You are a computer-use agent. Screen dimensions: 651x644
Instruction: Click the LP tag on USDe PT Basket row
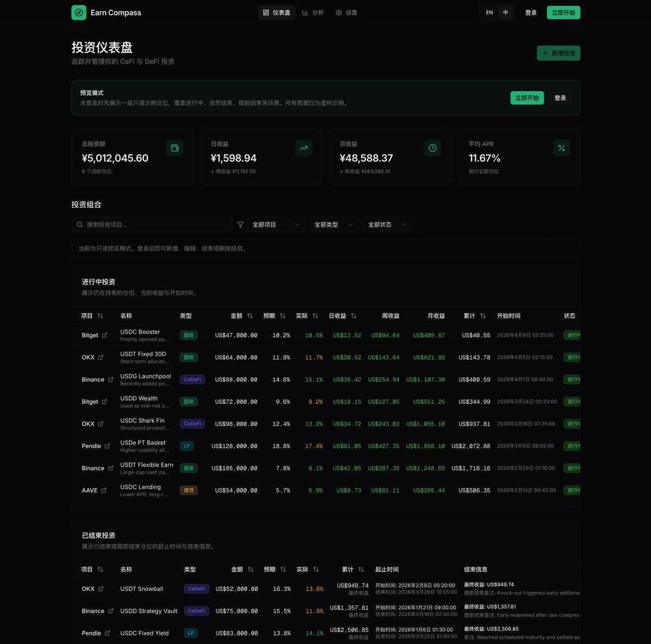tap(187, 446)
